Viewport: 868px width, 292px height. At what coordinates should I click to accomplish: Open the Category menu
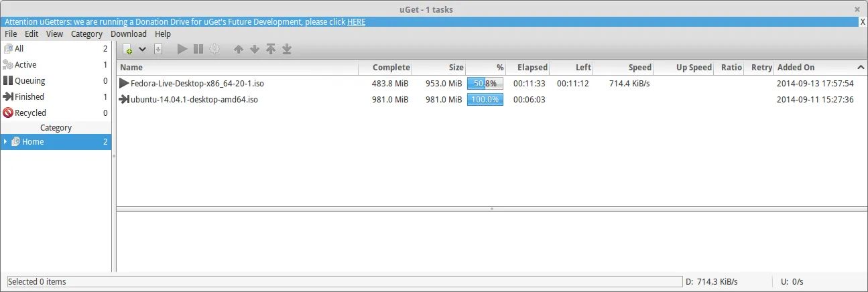(86, 33)
